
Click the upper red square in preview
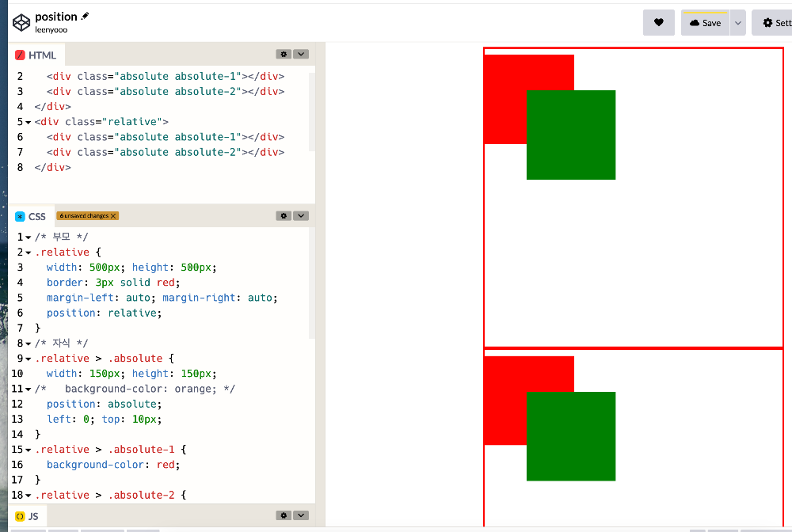pos(505,99)
